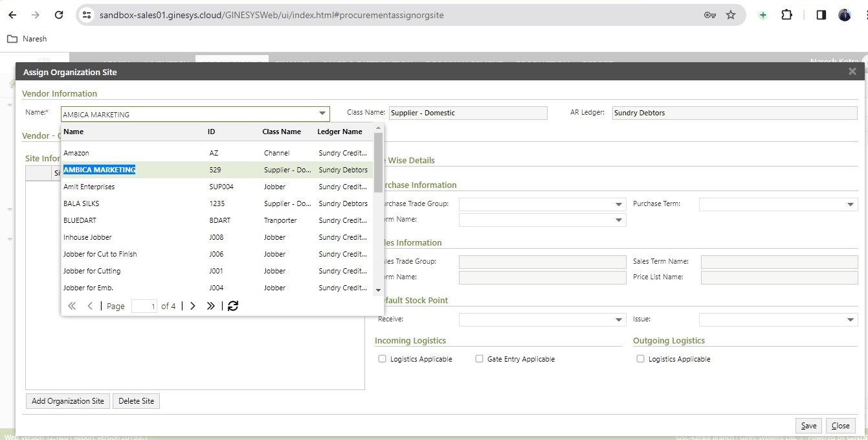Sort vendor list by ID column header

pos(211,132)
